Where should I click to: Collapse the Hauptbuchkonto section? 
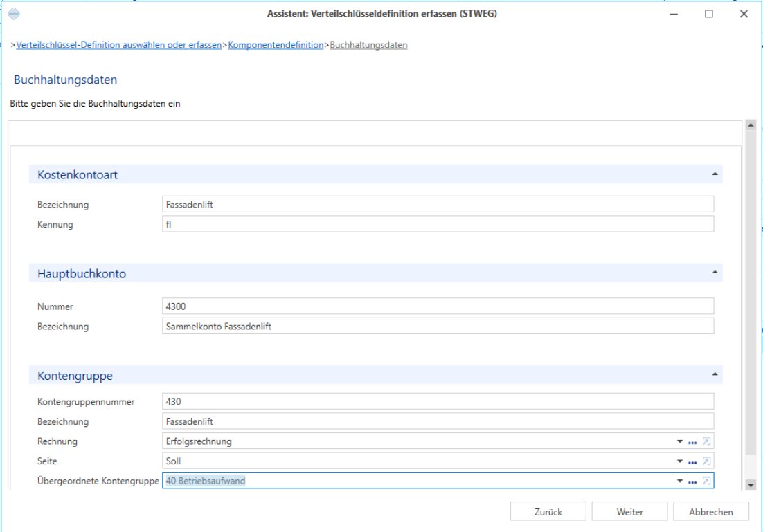click(x=715, y=273)
